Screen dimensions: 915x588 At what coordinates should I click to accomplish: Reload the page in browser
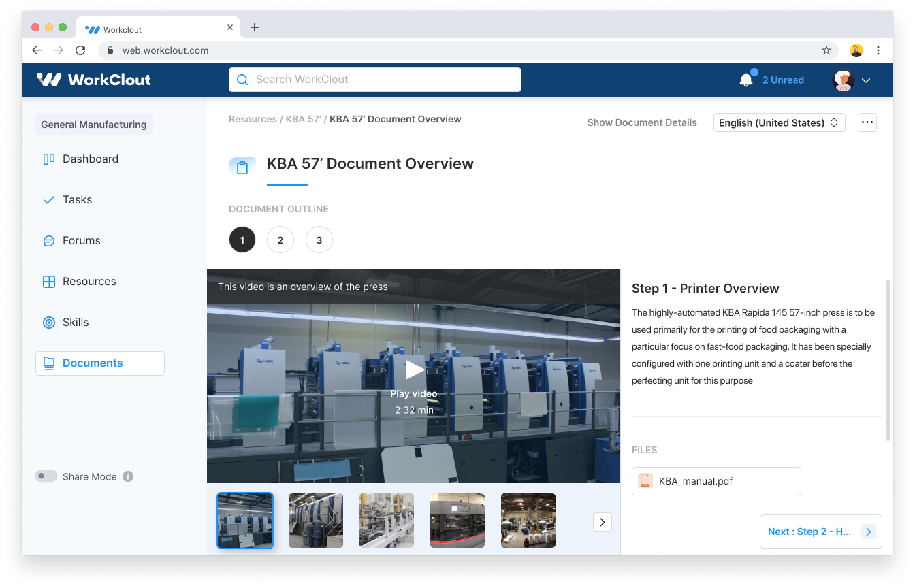pyautogui.click(x=80, y=50)
